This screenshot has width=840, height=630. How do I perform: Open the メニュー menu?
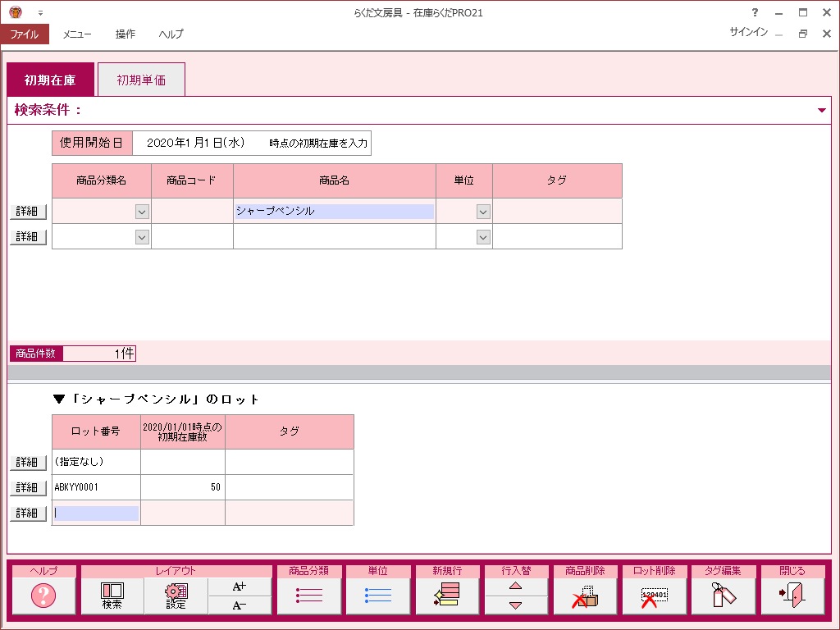[x=77, y=34]
